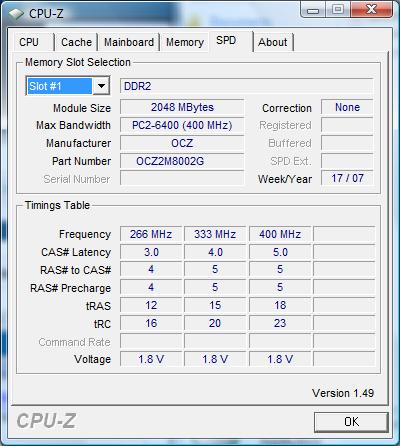The height and width of the screenshot is (446, 400).
Task: Select CAS# Latency value 3.0
Action: pos(151,252)
